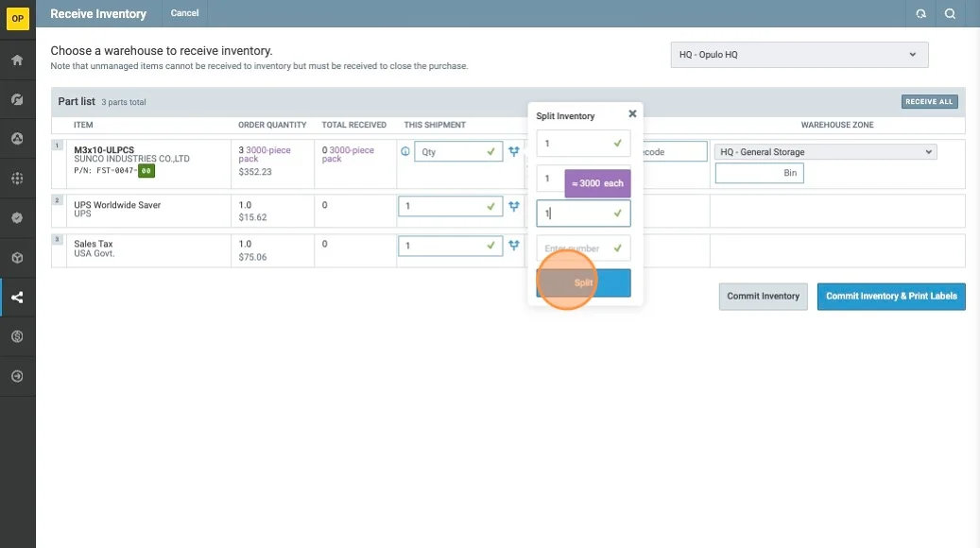Screen dimensions: 980x548
Task: Open search with the magnifier icon
Action: click(951, 13)
